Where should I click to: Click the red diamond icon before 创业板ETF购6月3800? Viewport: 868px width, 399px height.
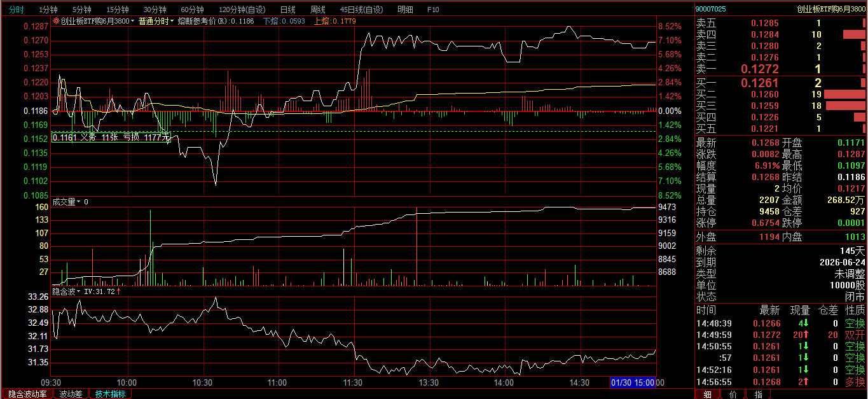(56, 21)
